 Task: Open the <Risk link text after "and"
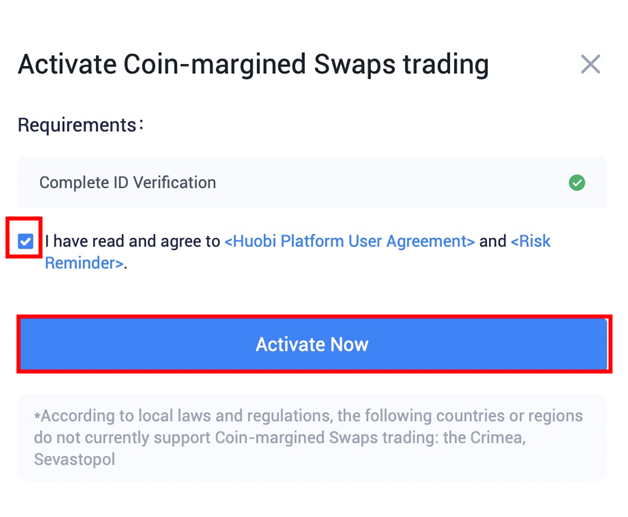(x=531, y=241)
